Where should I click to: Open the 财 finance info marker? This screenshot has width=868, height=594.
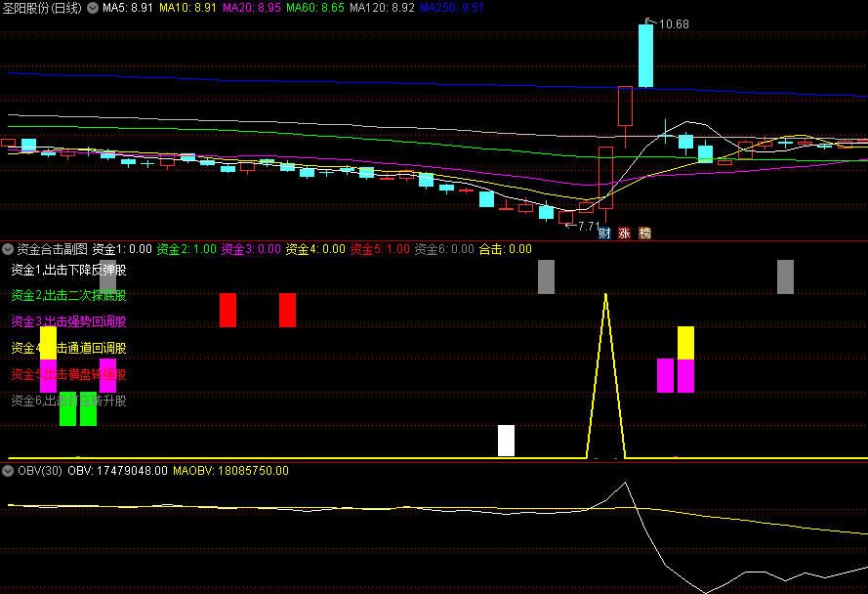click(x=604, y=233)
